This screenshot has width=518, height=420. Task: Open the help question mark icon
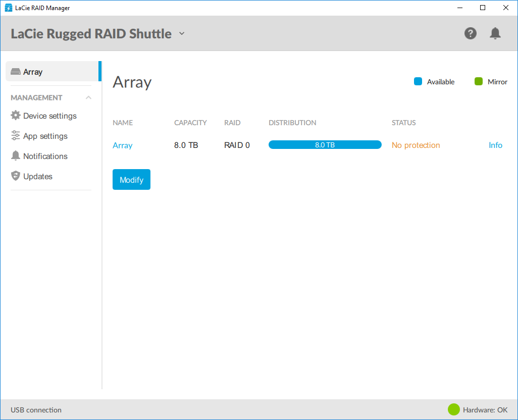click(471, 33)
